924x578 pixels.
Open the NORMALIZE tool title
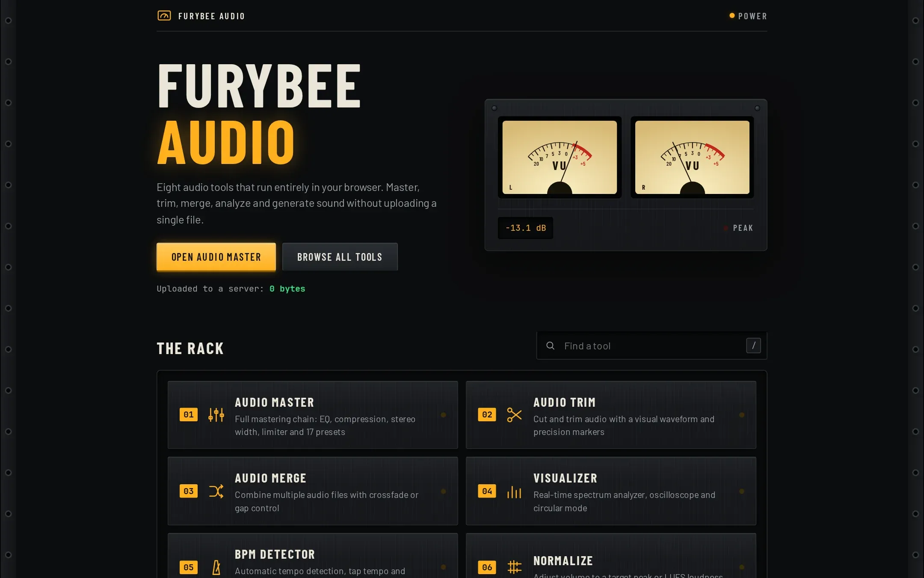click(563, 561)
